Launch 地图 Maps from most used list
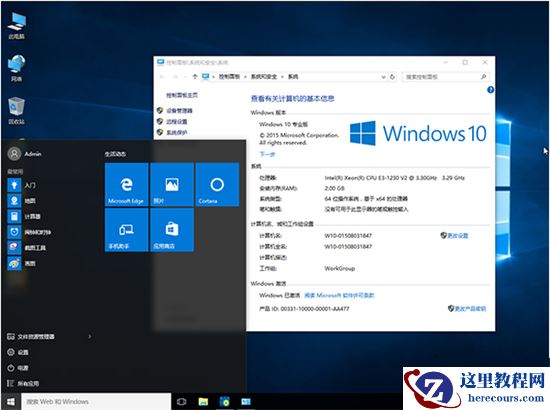The width and height of the screenshot is (550, 410). coord(22,201)
